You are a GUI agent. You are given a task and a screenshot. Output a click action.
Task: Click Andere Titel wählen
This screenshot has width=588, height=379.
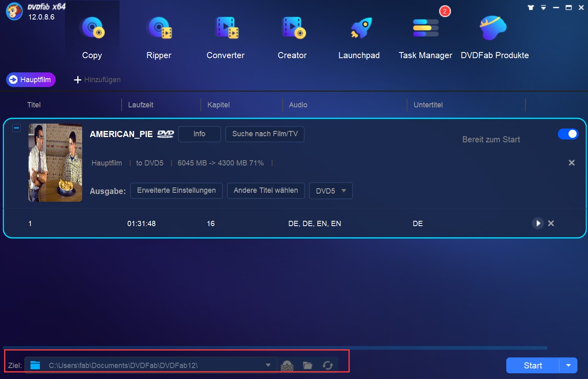click(266, 191)
